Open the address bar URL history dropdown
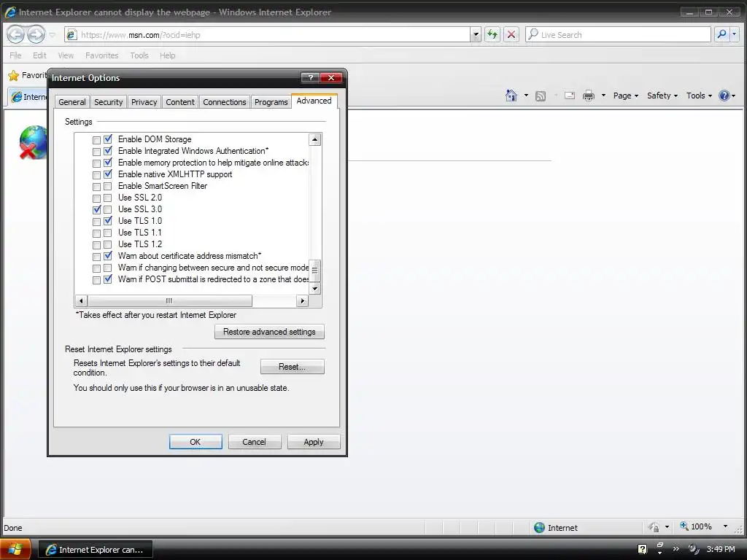 click(x=476, y=35)
